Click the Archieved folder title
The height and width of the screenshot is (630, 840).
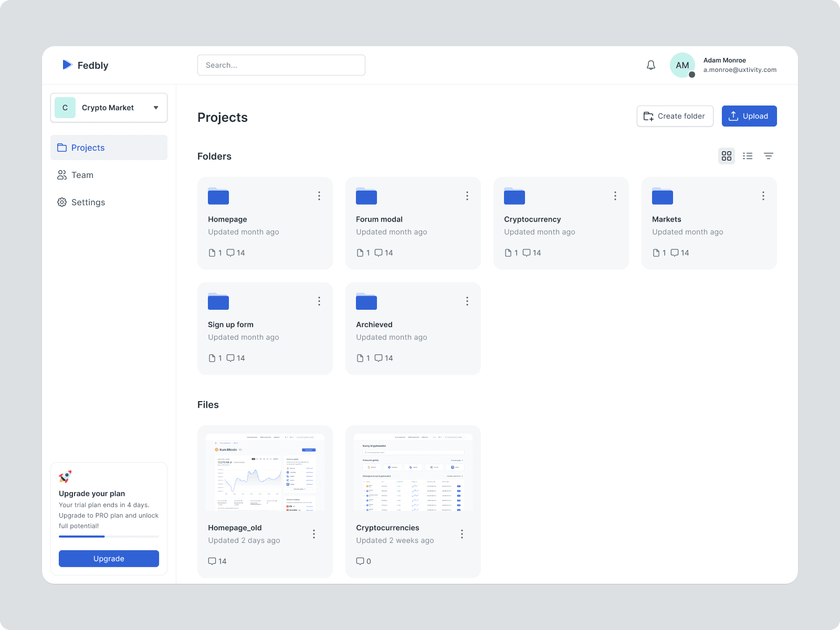(x=374, y=325)
